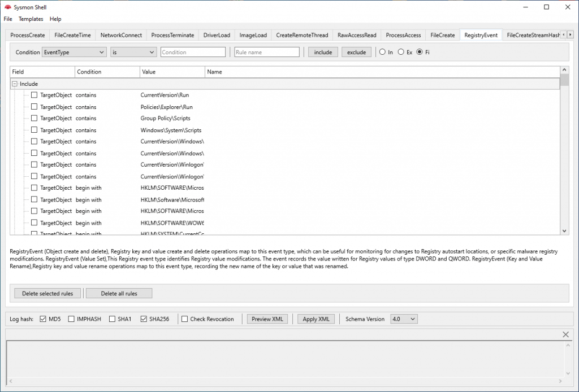Screen dimensions: 579x392
Task: Click the include button
Action: pos(322,51)
